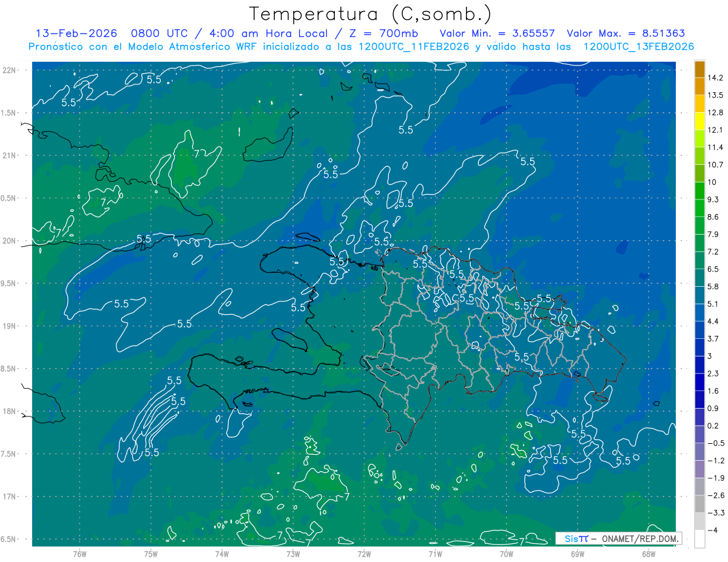Click the "-2.6" color scale value
The height and width of the screenshot is (562, 728).
pos(716,495)
